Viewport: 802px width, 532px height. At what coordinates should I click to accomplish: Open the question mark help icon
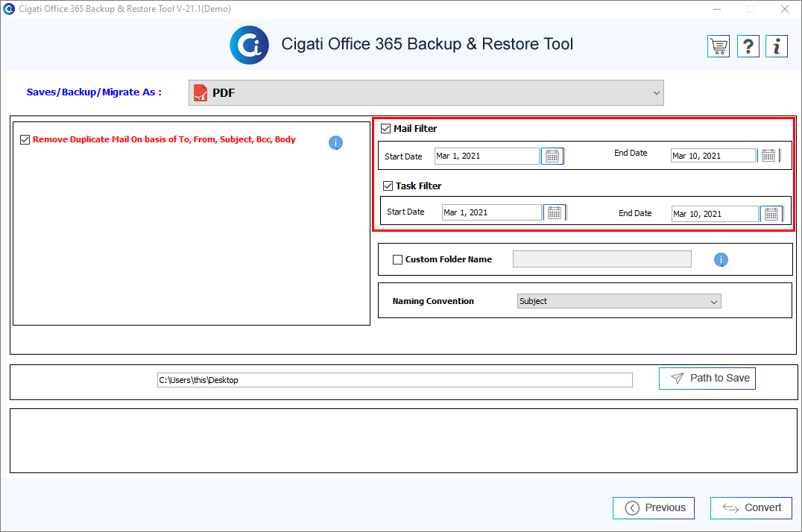748,46
